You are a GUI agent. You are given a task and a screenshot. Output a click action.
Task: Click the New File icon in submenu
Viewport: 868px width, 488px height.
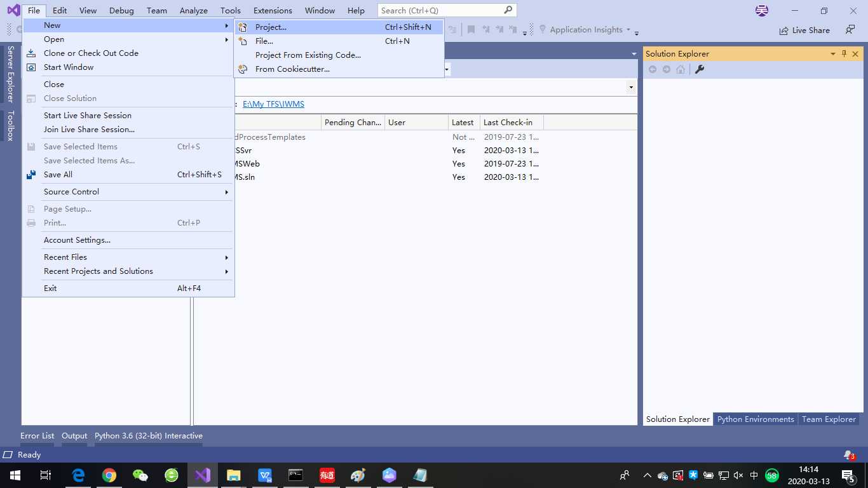243,41
